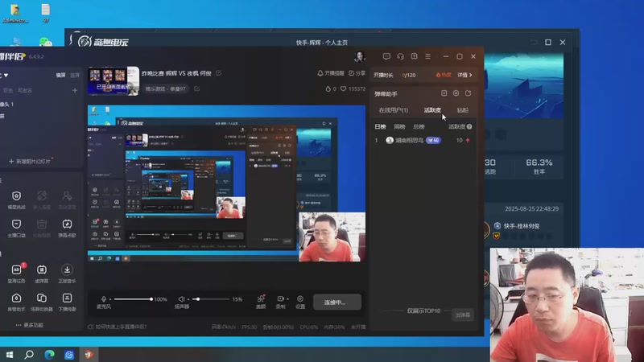This screenshot has width=644, height=362.
Task: Open the speaker dropdown arrow
Action: 188,299
